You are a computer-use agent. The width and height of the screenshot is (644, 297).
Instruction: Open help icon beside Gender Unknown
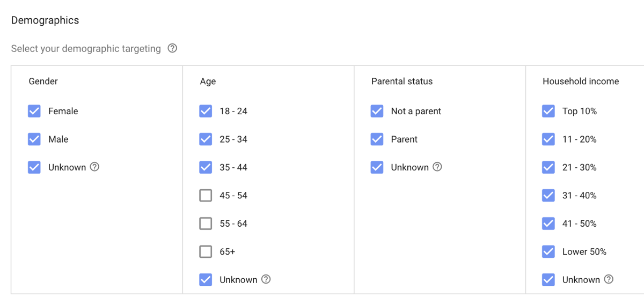[x=94, y=167]
